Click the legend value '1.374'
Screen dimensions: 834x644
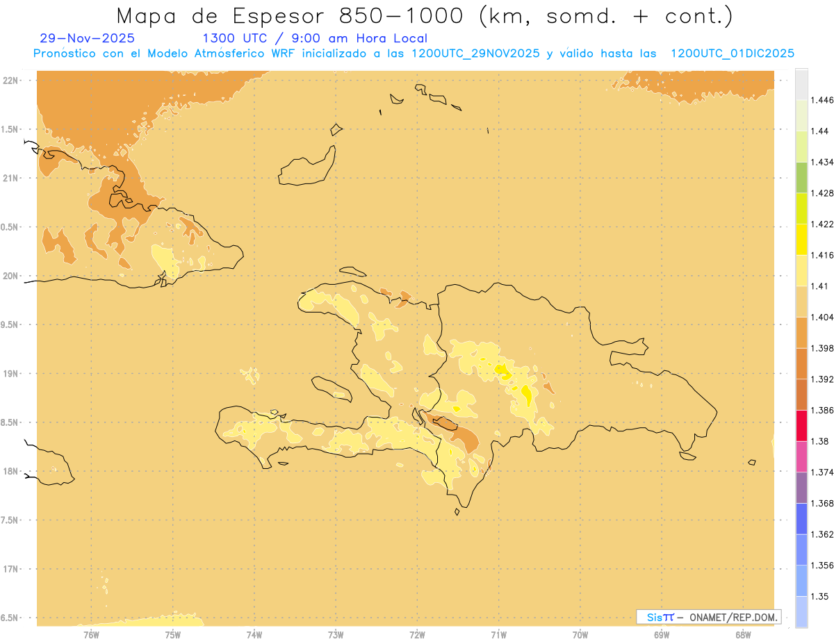(822, 472)
